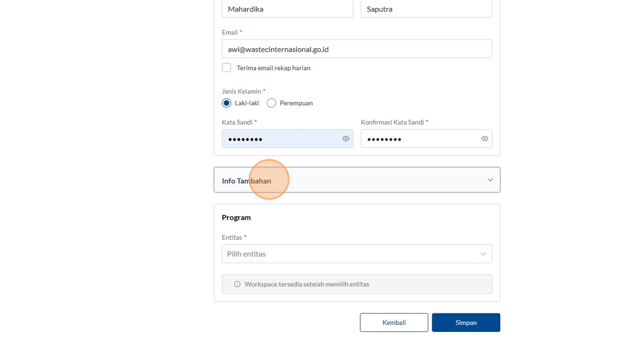Select the Perempuan radio option

coord(271,103)
